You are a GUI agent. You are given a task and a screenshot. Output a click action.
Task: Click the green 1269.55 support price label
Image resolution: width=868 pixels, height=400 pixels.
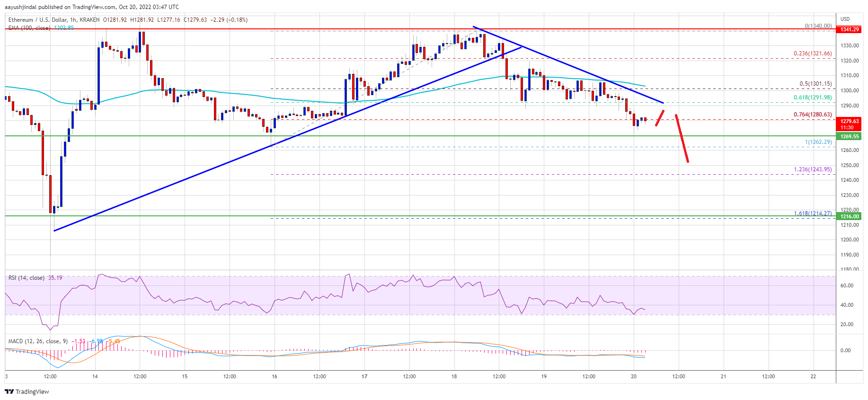(849, 136)
